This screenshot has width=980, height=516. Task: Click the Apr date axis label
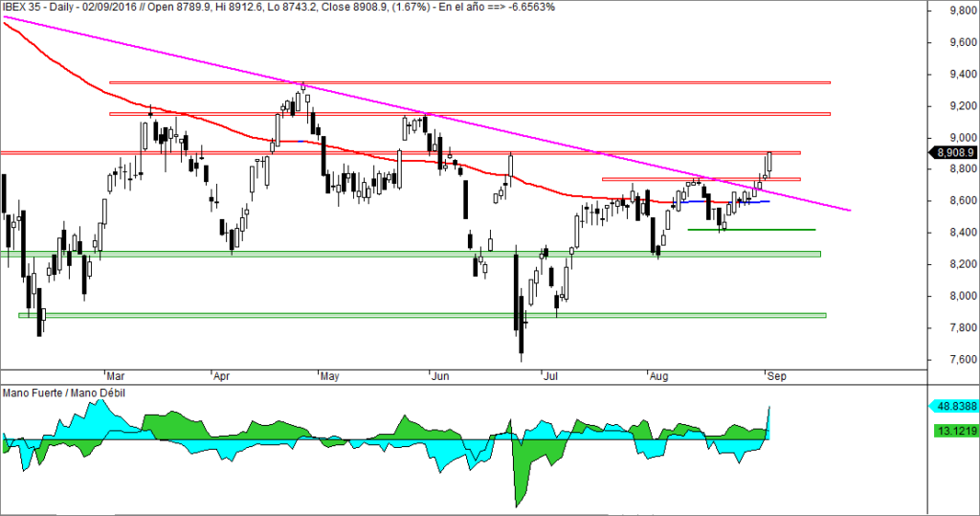pos(221,376)
